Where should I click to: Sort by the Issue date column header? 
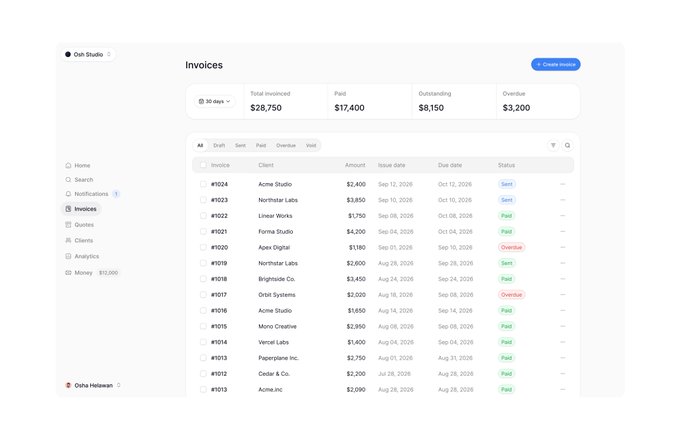[x=392, y=165]
